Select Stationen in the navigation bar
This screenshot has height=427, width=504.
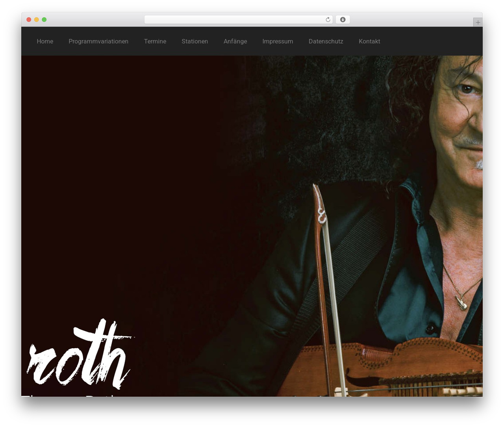(195, 41)
